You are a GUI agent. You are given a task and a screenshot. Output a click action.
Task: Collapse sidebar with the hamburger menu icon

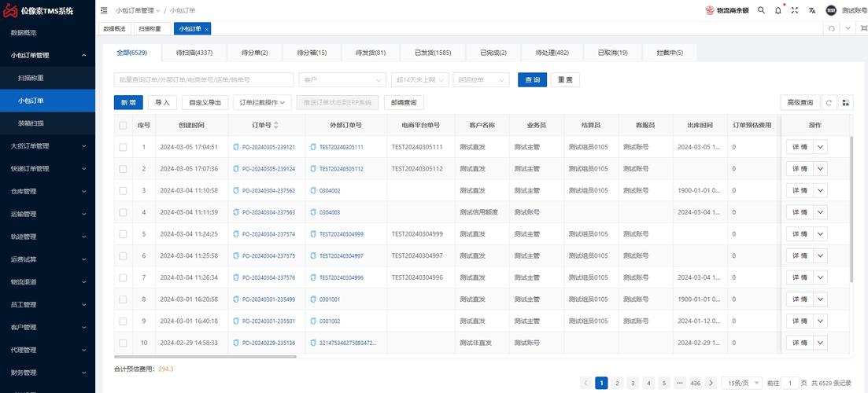click(x=104, y=10)
